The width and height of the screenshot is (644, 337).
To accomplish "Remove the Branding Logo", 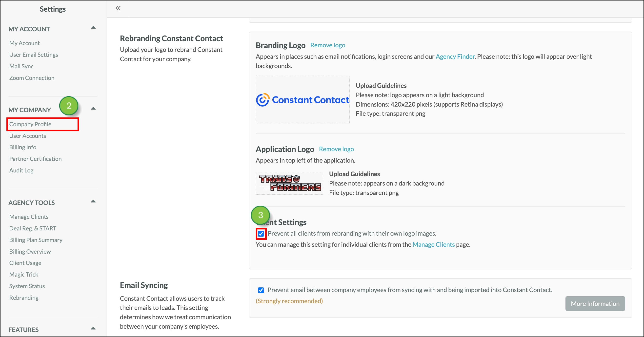I will [327, 45].
